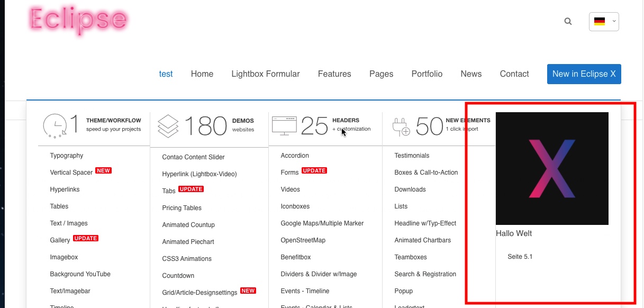
Task: Open the Countdown link
Action: pyautogui.click(x=178, y=276)
